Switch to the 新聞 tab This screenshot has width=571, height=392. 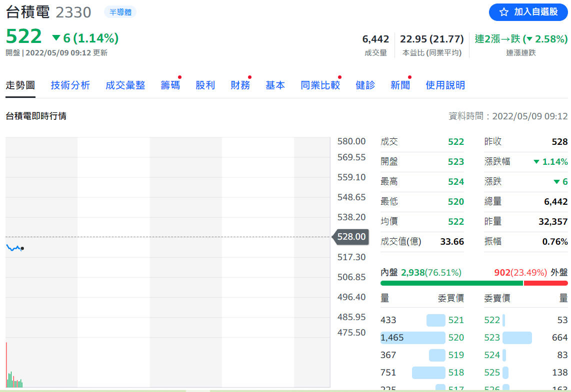[x=400, y=85]
